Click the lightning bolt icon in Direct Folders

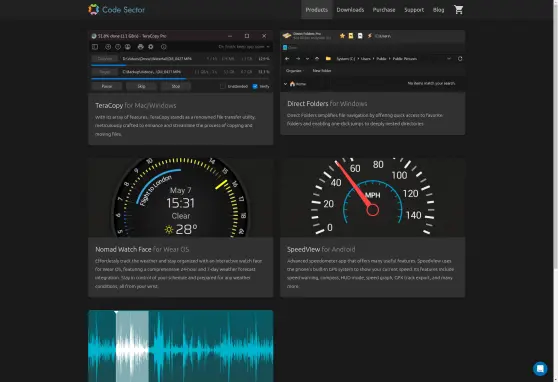(x=370, y=36)
